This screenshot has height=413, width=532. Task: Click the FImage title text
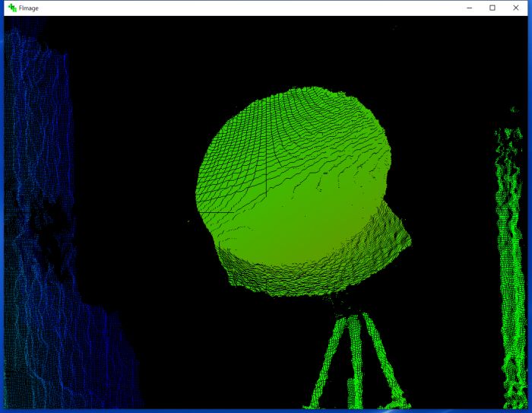[x=29, y=8]
